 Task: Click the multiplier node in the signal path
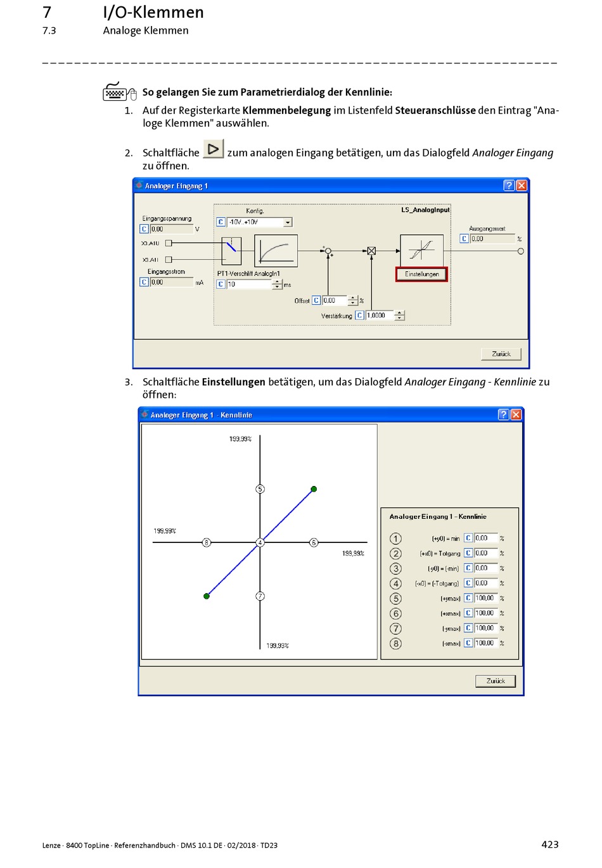pyautogui.click(x=371, y=251)
